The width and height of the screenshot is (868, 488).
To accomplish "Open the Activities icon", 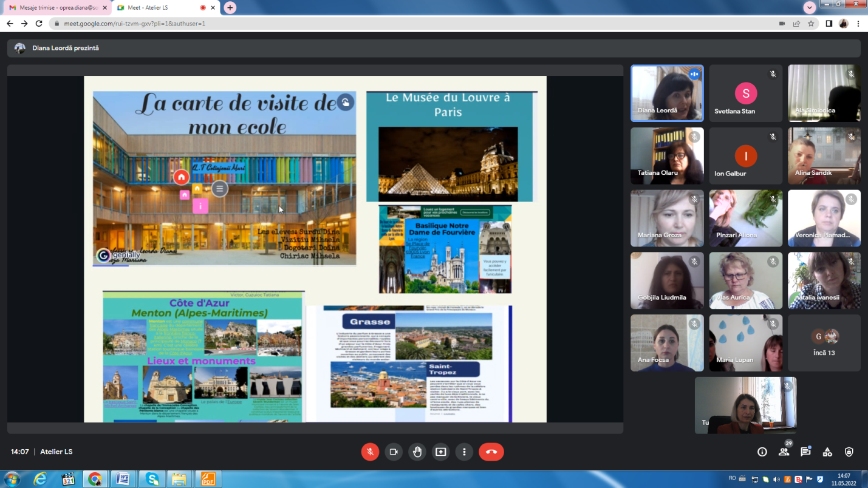I will point(827,452).
